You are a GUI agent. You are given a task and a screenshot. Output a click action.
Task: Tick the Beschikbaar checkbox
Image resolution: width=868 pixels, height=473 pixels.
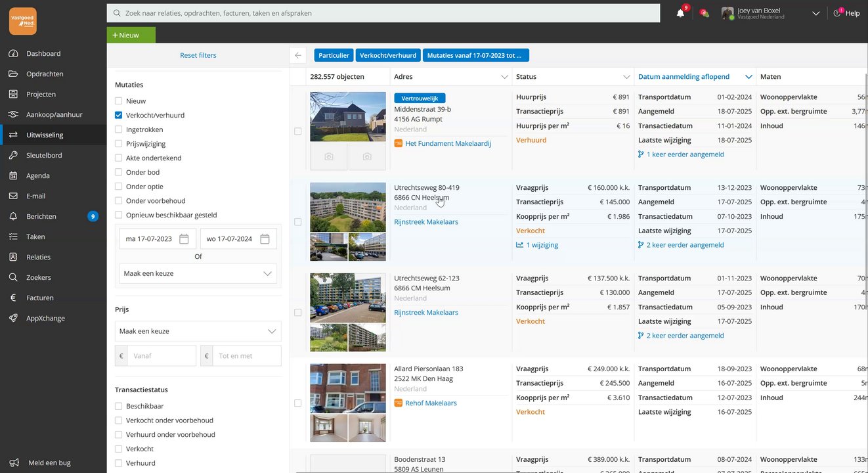tap(119, 407)
